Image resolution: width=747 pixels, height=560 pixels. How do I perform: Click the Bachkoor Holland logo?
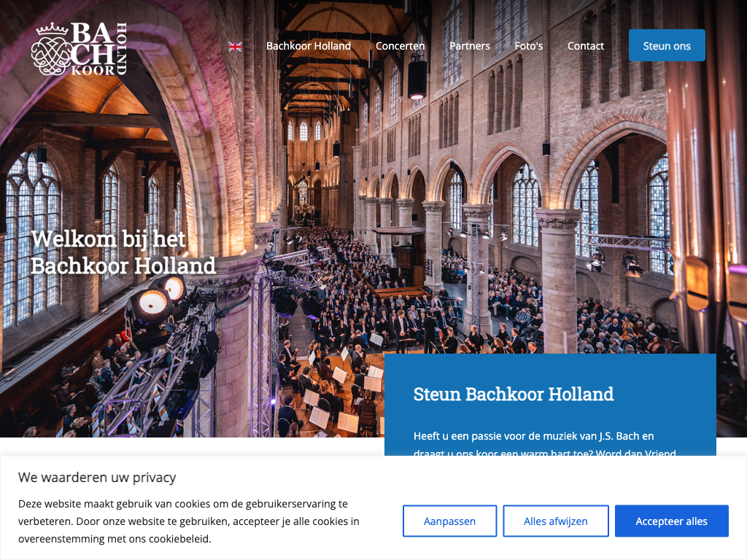(x=79, y=48)
